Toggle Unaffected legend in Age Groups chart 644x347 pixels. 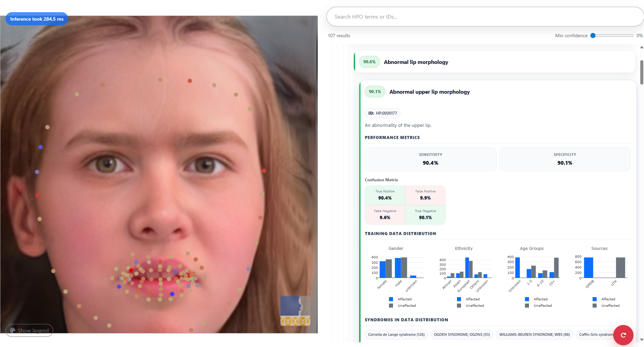tap(538, 305)
